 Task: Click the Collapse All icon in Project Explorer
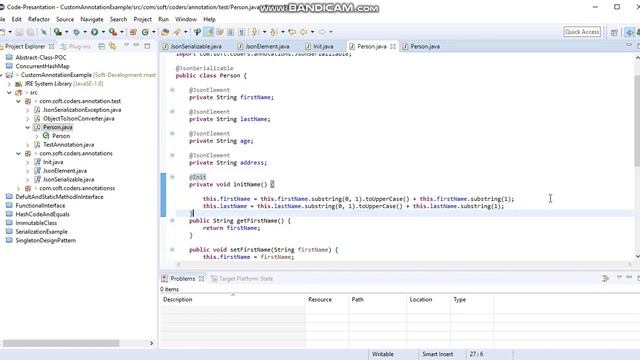(x=102, y=46)
